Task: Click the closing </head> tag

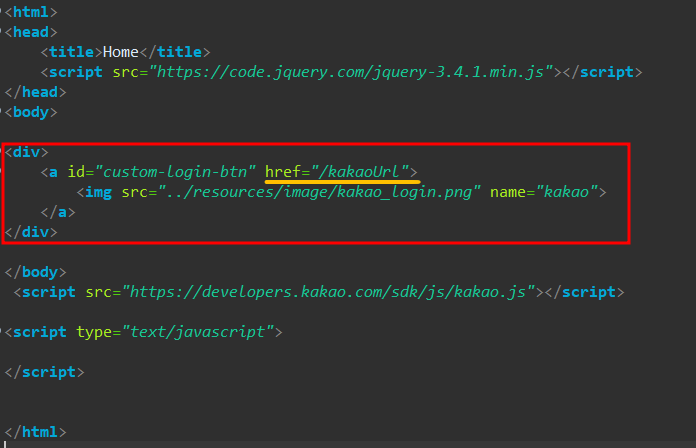Action: coord(36,92)
